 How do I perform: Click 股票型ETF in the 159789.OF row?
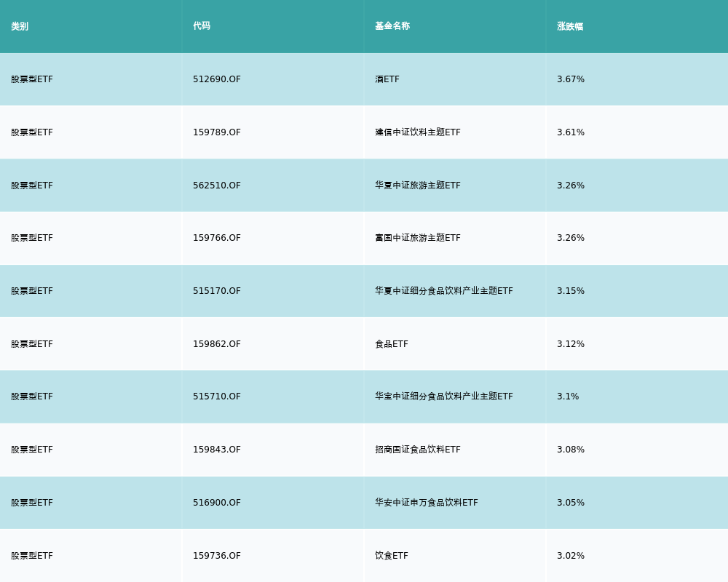coord(32,132)
